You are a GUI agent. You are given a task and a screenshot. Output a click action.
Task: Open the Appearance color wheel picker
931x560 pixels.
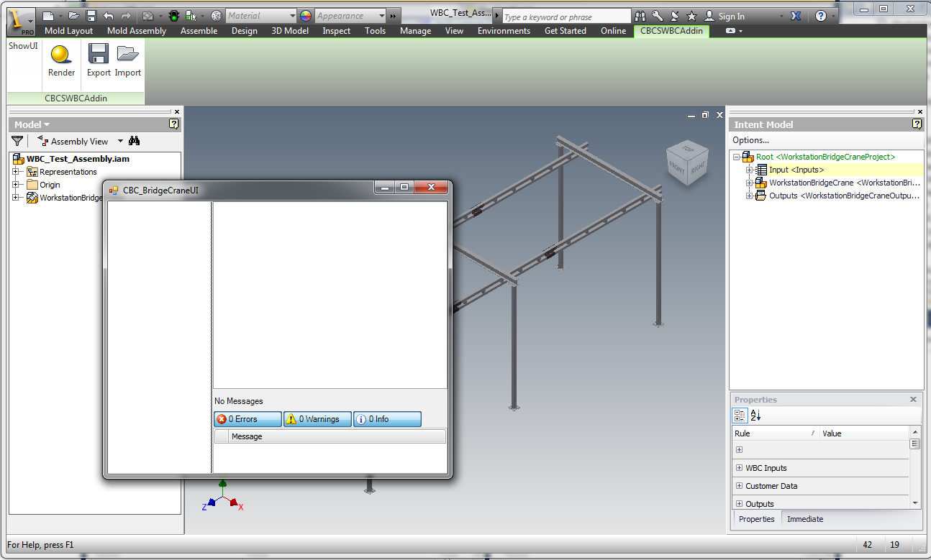point(306,15)
